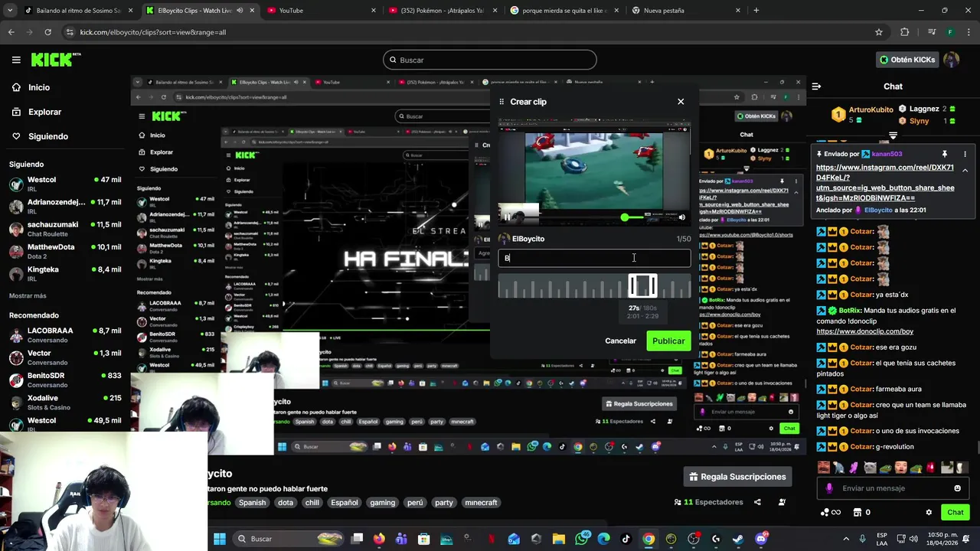Collapse the pinned message chevron

965,170
